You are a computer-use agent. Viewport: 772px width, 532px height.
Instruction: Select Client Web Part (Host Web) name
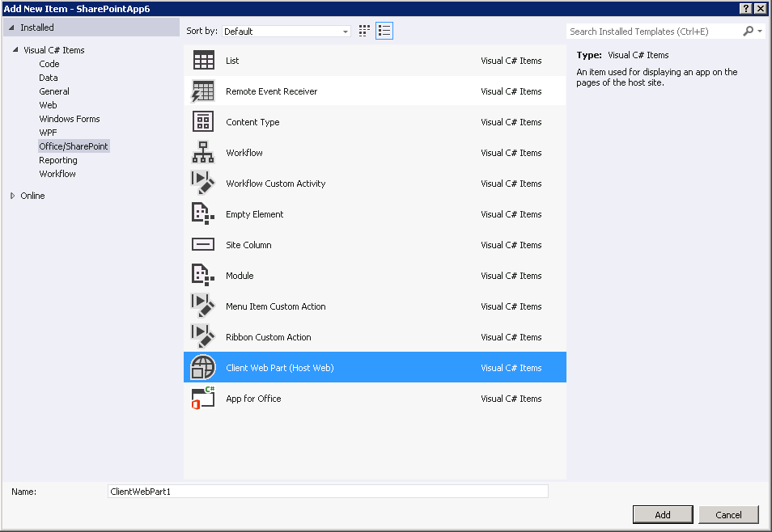280,368
